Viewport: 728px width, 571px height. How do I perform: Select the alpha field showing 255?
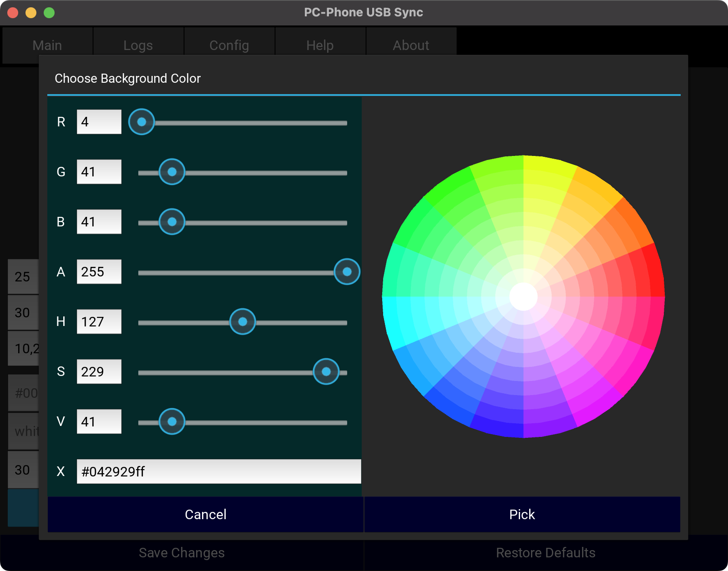coord(99,272)
